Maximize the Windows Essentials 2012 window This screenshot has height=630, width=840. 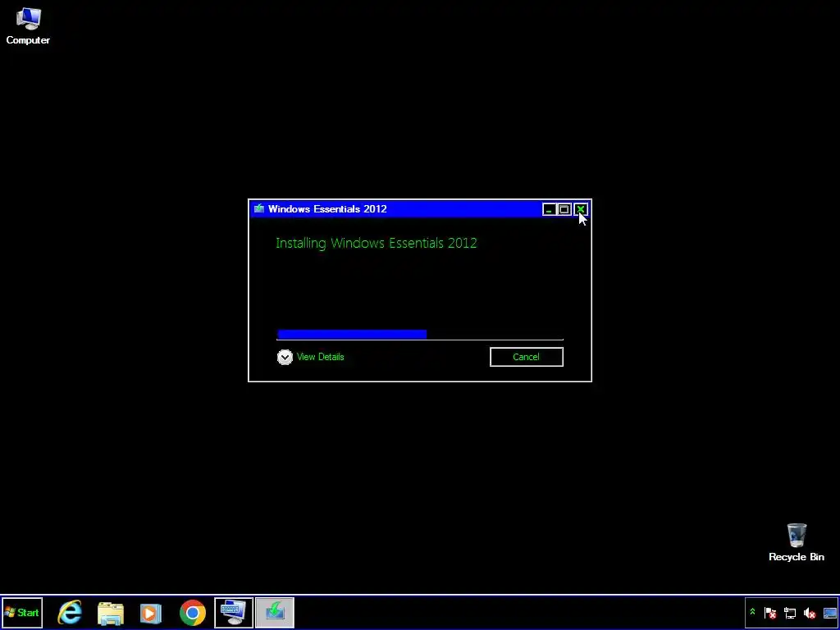click(x=564, y=209)
